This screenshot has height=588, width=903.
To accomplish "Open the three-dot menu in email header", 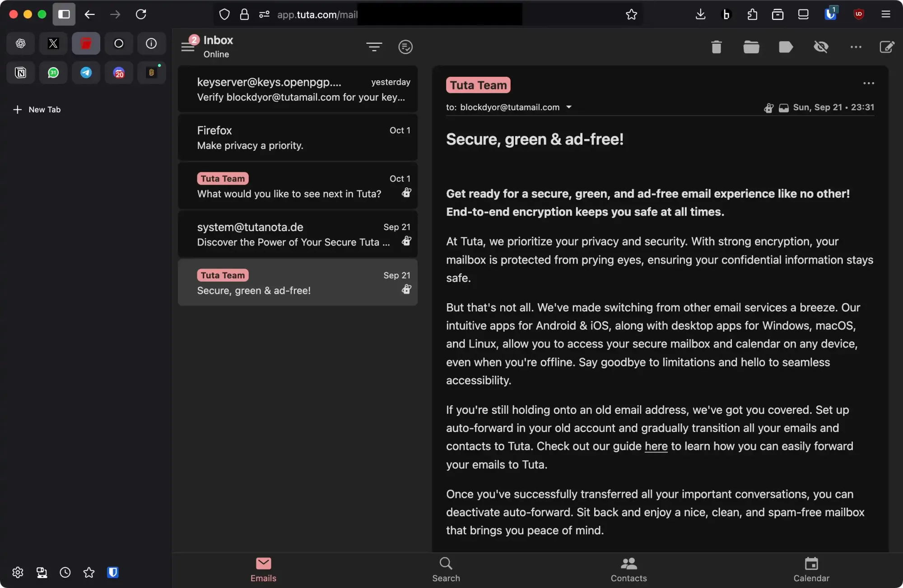I will tap(869, 83).
